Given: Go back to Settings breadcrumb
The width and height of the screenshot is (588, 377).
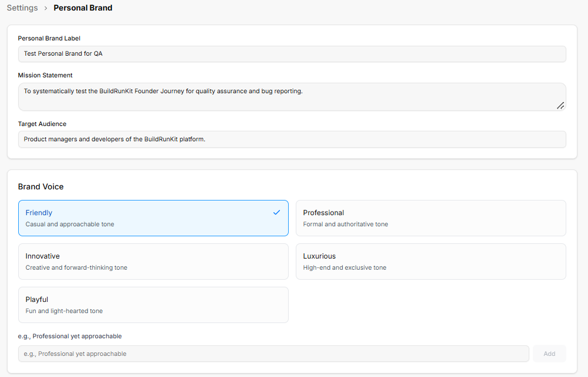Looking at the screenshot, I should click(22, 8).
